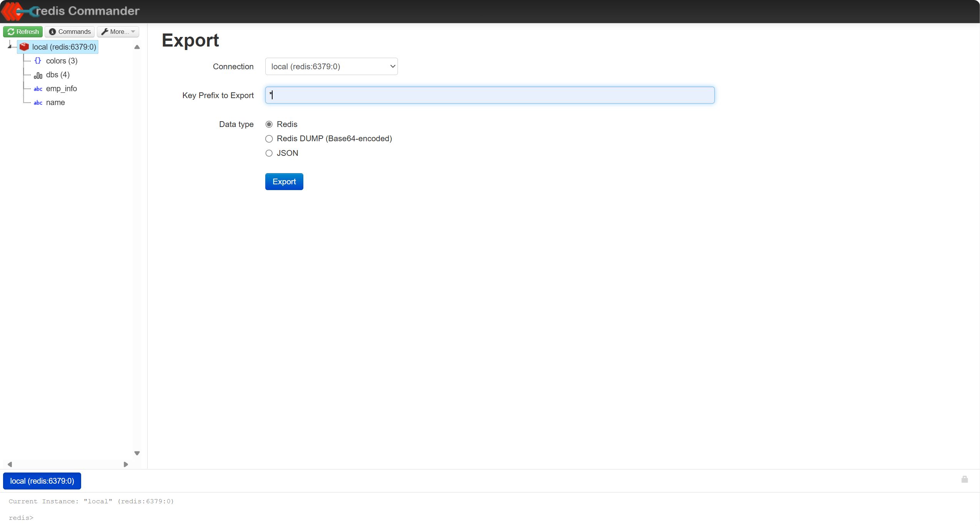Select the Redis data type radio
980x526 pixels.
pyautogui.click(x=269, y=124)
